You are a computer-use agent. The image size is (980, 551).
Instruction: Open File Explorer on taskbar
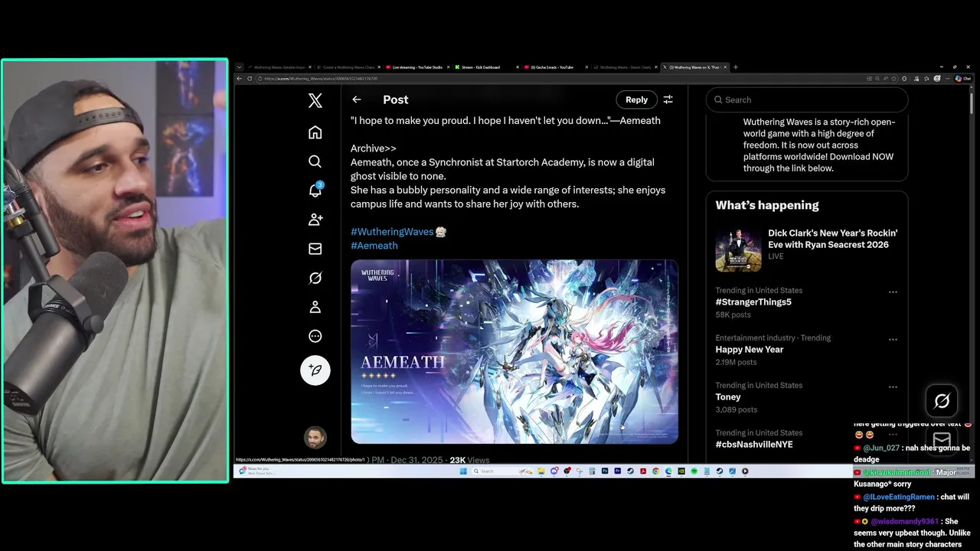(541, 471)
